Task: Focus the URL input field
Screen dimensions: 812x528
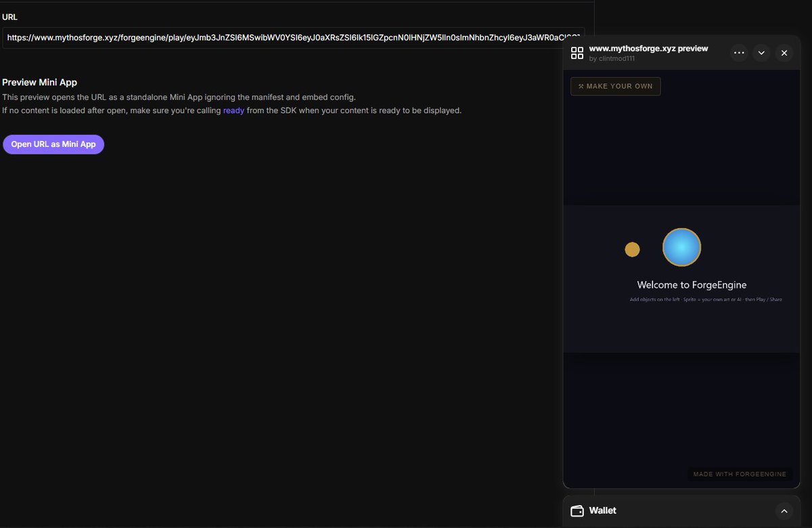Action: (294, 38)
